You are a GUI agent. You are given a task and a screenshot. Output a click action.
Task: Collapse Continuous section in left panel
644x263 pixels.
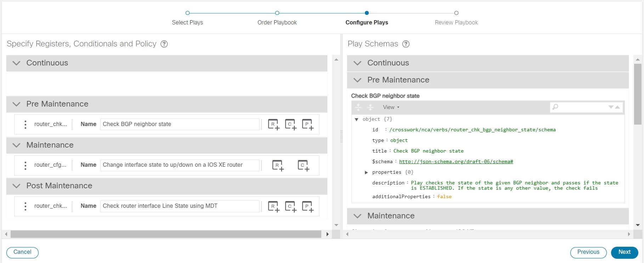tap(16, 63)
